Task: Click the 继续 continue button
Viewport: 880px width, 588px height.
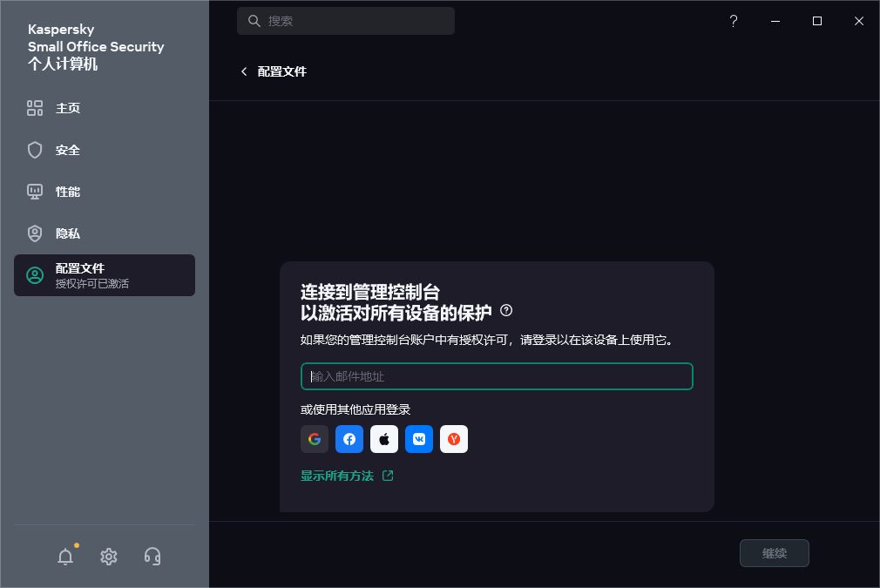Action: pyautogui.click(x=775, y=553)
